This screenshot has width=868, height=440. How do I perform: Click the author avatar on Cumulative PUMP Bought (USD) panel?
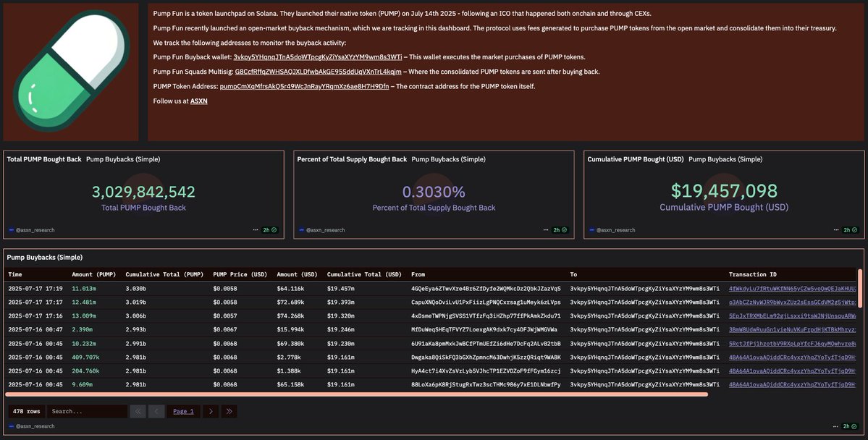pos(591,229)
